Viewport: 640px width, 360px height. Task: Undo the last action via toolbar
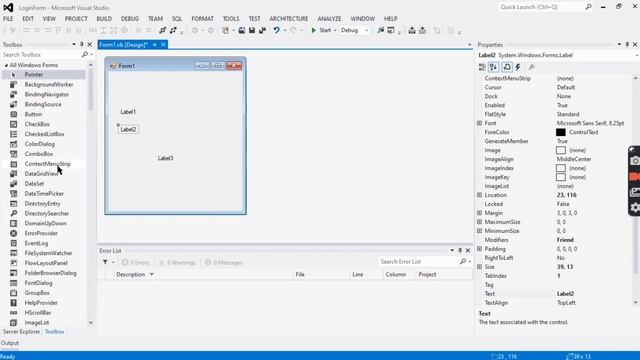tap(276, 30)
